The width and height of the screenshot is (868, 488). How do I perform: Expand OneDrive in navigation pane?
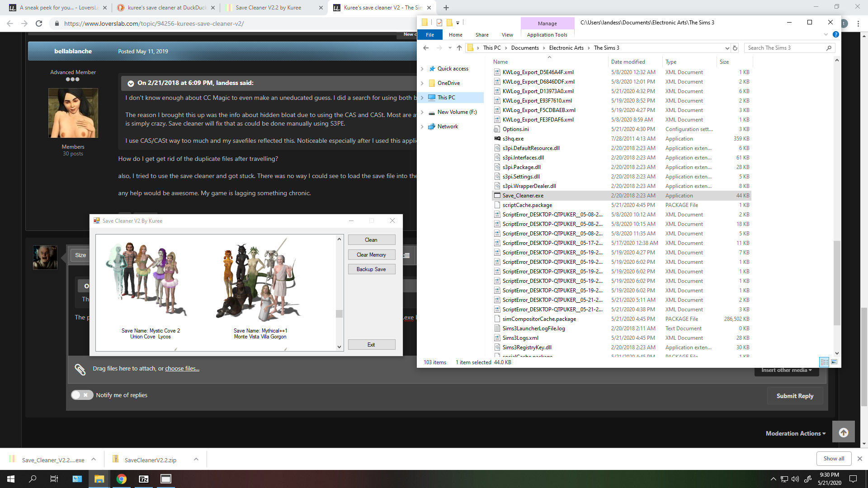422,83
